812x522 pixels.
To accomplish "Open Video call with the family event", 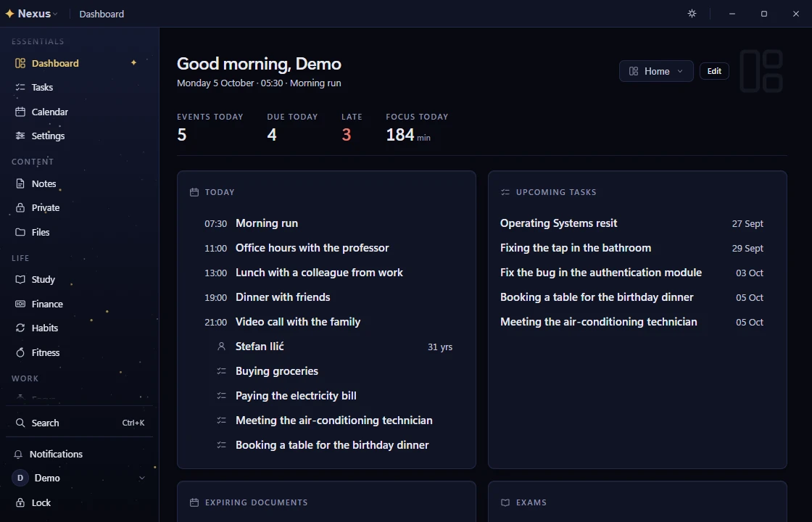I will coord(326,322).
